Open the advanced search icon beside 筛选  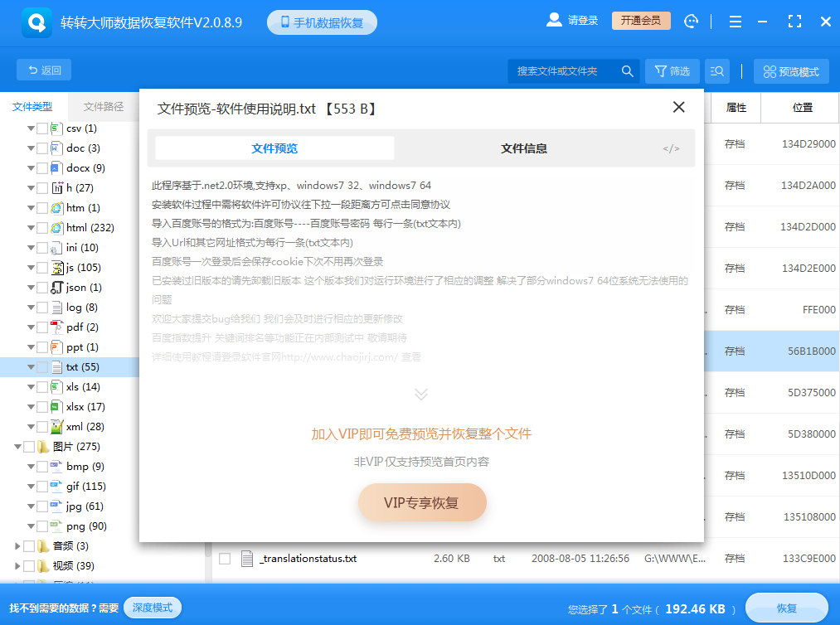(x=716, y=70)
